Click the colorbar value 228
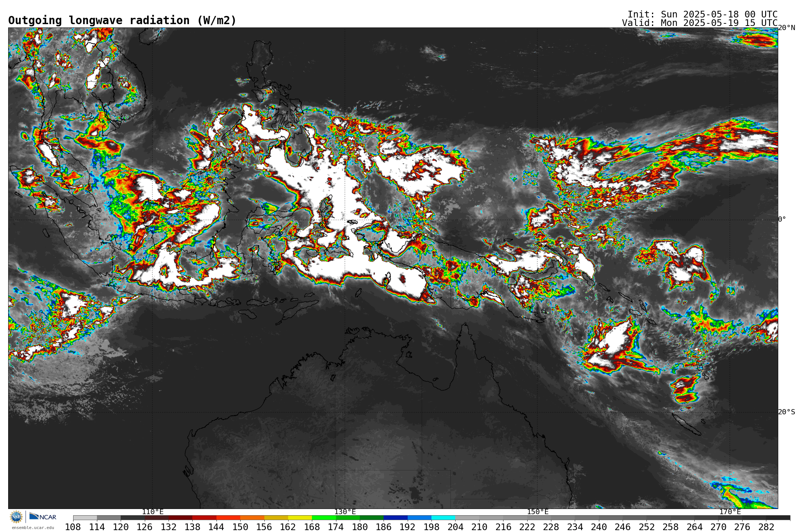This screenshot has height=532, width=802. pos(551,527)
